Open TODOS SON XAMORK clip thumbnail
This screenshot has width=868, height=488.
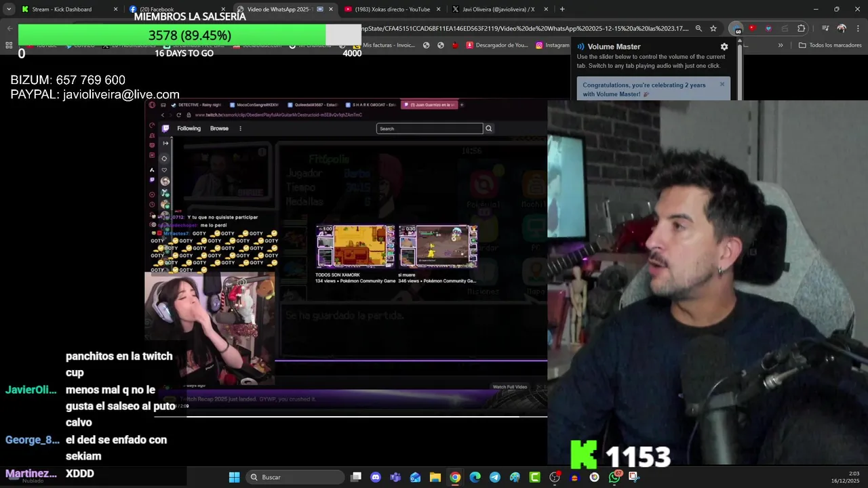[x=355, y=246]
